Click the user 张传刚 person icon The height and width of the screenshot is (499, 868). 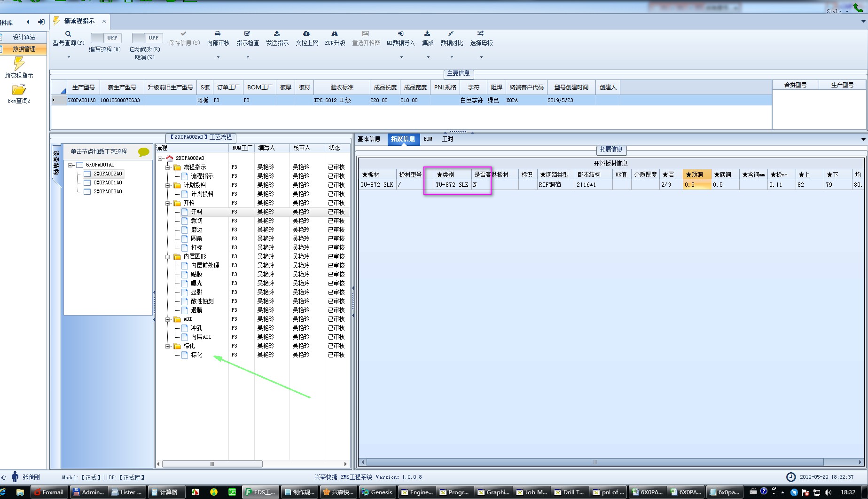pyautogui.click(x=15, y=477)
